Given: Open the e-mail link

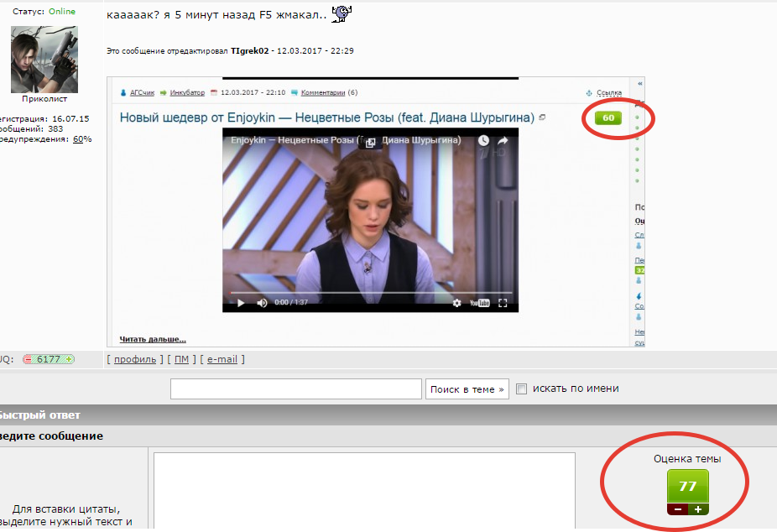Looking at the screenshot, I should point(222,360).
